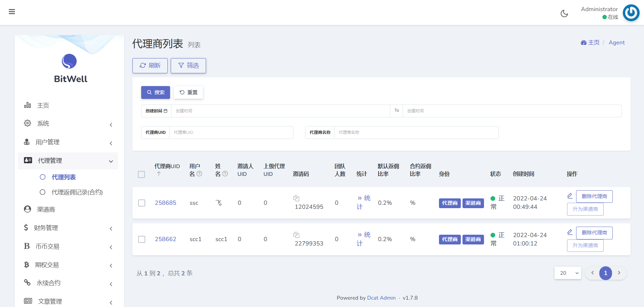Check the select-all checkbox in table header
This screenshot has width=644, height=307.
pos(142,175)
